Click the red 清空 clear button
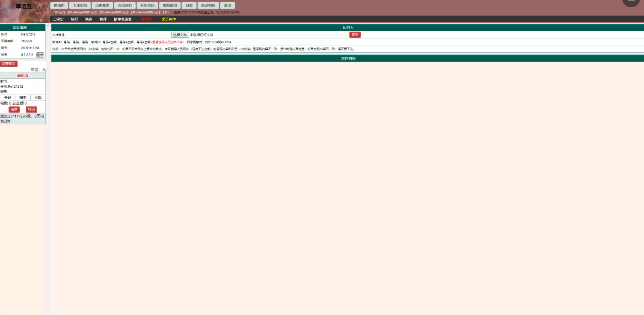Viewport: 644px width, 315px height. (x=14, y=110)
